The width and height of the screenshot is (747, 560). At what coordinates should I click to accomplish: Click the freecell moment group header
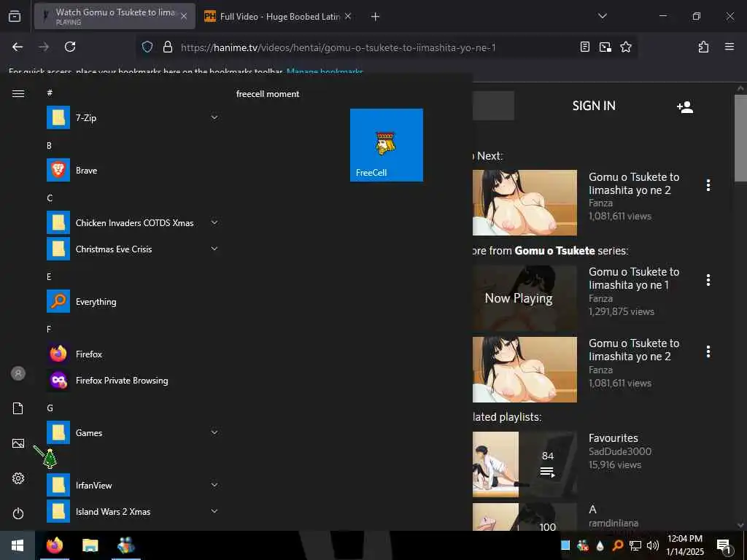point(268,94)
